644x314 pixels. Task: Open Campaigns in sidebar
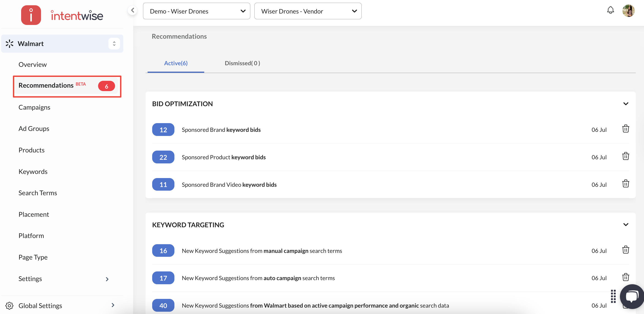pyautogui.click(x=34, y=107)
